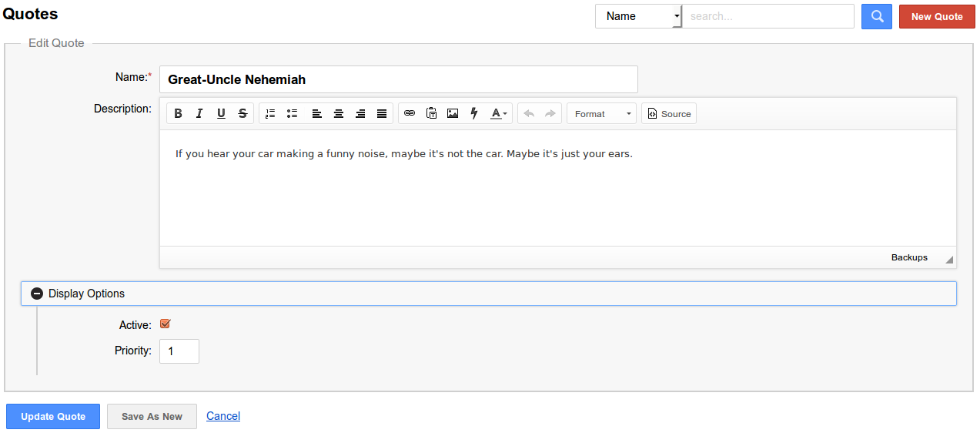Switch editor to Source view
The width and height of the screenshot is (980, 433).
point(668,113)
